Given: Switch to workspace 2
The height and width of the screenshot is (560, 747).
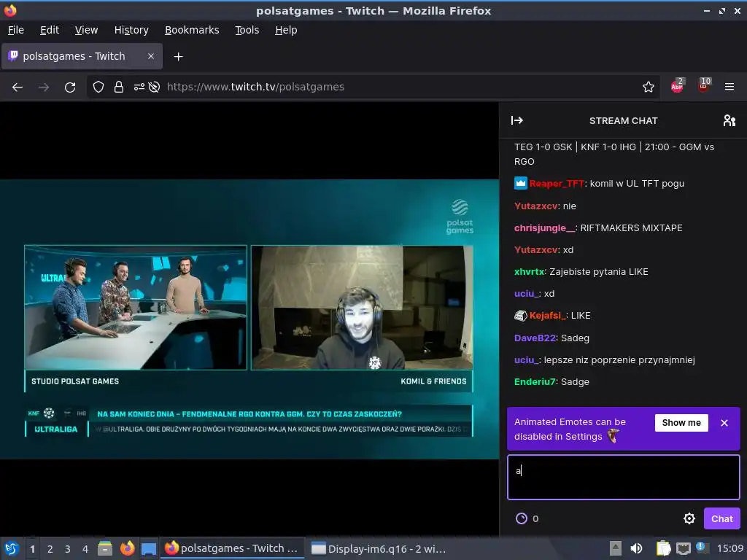Looking at the screenshot, I should pyautogui.click(x=50, y=549).
